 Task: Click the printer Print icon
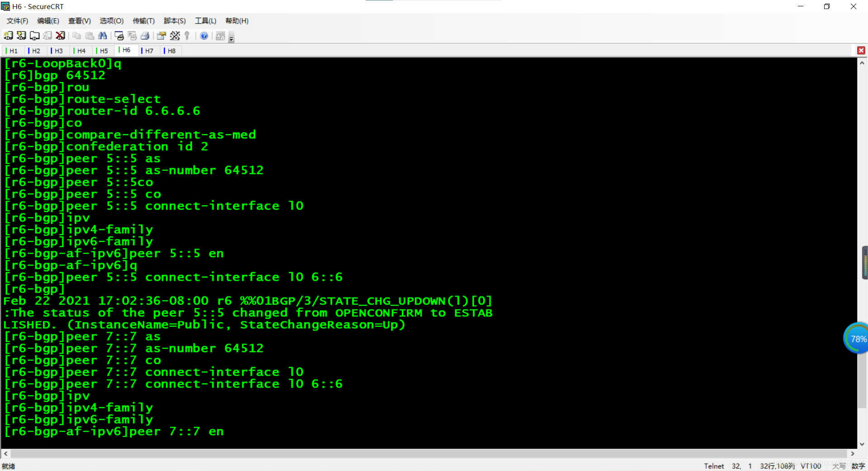pos(145,36)
